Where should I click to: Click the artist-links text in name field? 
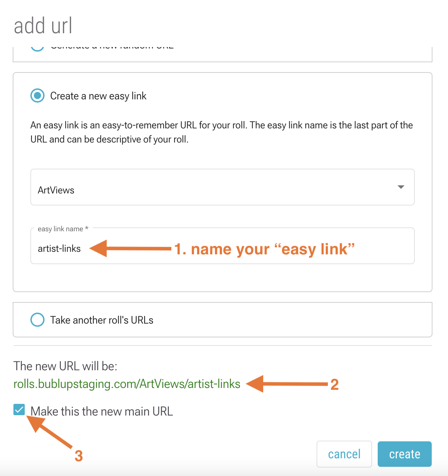click(59, 249)
